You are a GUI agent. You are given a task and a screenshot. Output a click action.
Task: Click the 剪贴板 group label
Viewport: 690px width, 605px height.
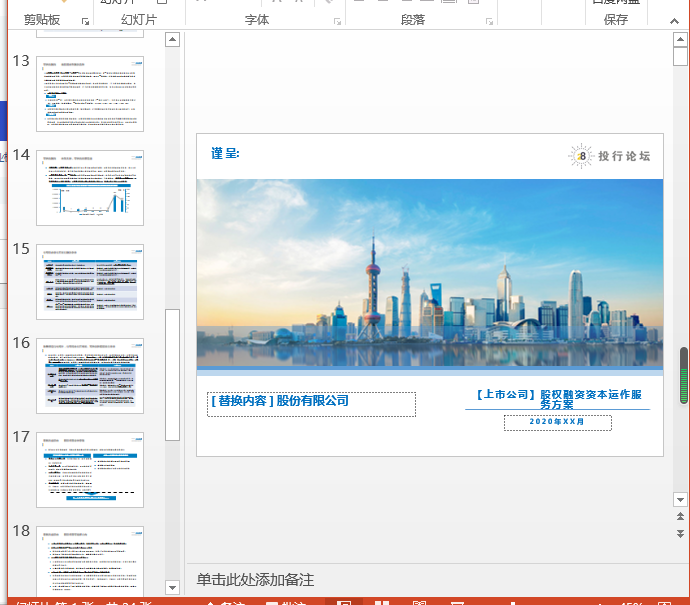pos(42,20)
